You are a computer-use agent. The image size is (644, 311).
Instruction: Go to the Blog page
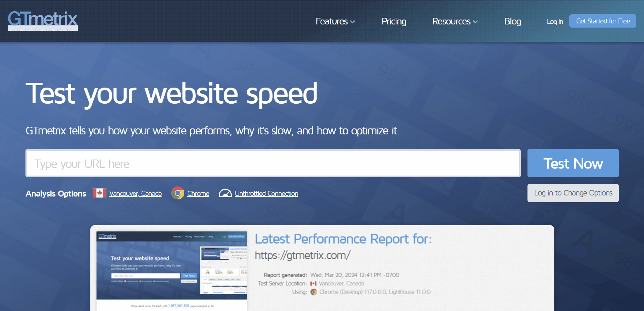(x=512, y=21)
